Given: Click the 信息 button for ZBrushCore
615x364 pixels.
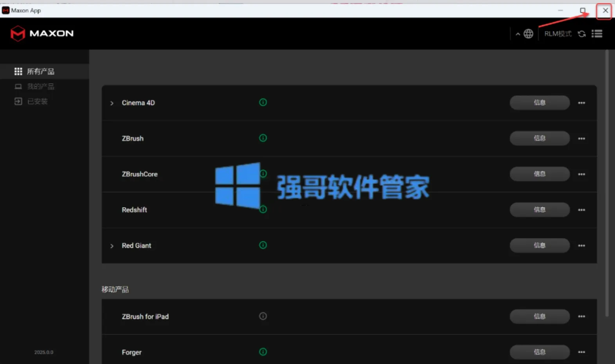Looking at the screenshot, I should tap(539, 174).
